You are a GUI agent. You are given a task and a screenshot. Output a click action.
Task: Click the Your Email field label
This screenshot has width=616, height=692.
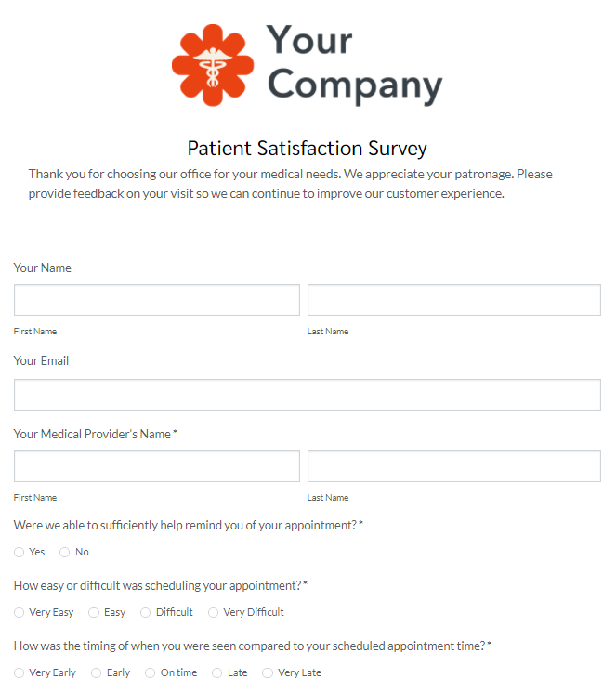click(x=41, y=361)
